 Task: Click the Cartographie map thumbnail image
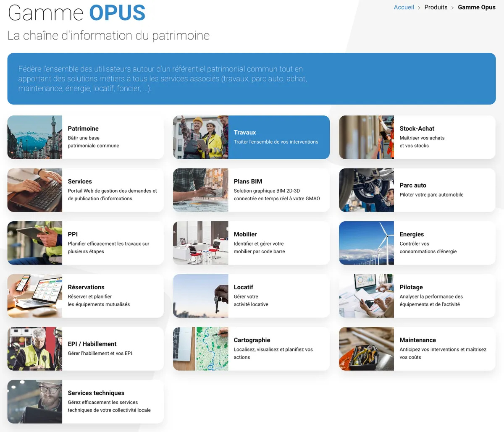(200, 348)
